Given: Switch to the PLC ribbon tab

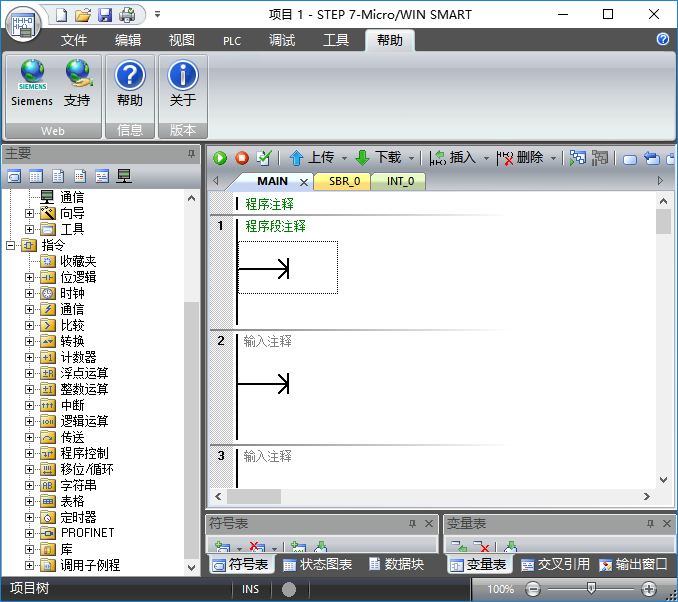Looking at the screenshot, I should click(232, 41).
